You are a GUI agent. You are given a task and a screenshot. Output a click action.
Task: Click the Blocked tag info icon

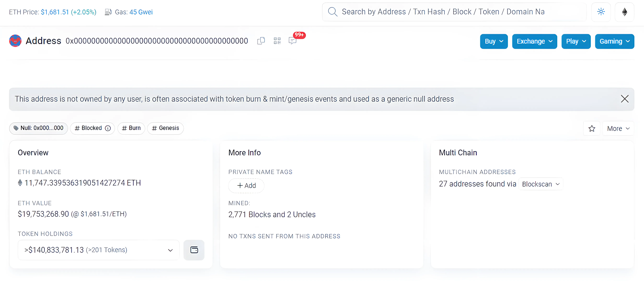pos(108,128)
